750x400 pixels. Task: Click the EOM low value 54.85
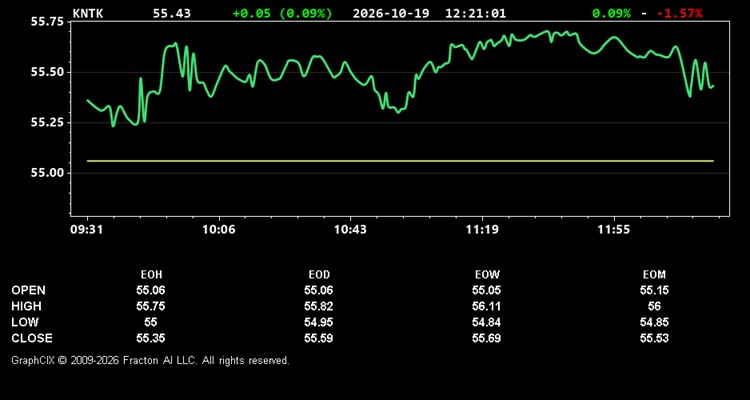tap(654, 322)
